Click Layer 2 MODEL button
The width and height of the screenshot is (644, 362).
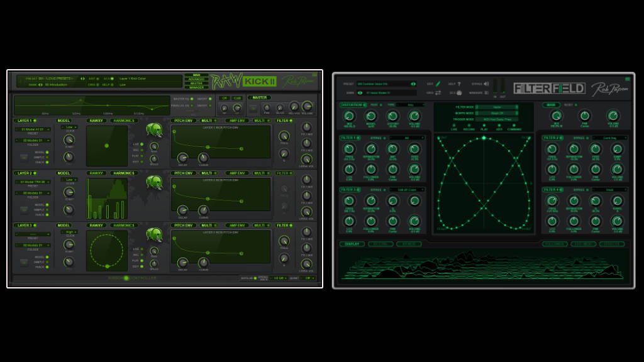tap(64, 173)
